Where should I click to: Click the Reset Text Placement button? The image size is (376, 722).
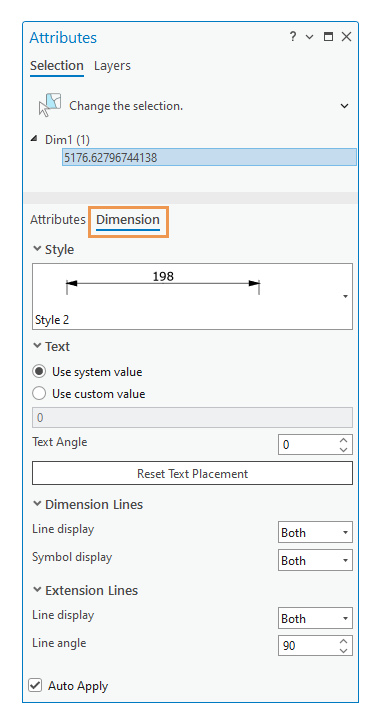pos(192,473)
